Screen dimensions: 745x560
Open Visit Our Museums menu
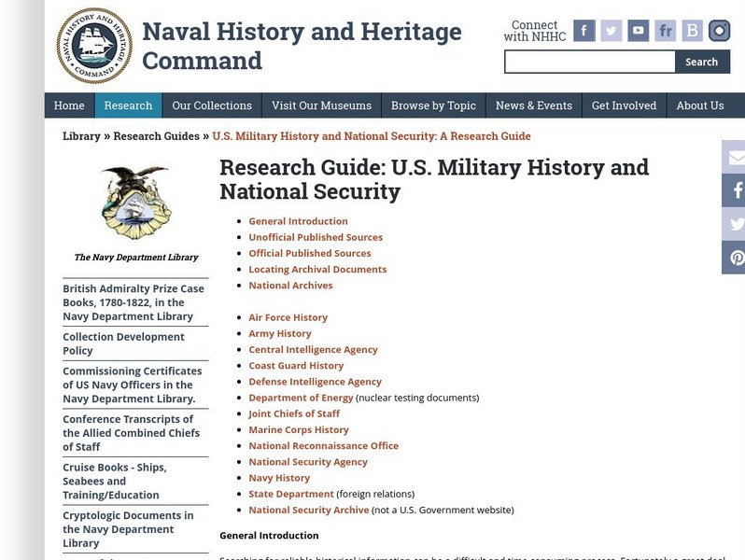pyautogui.click(x=322, y=105)
